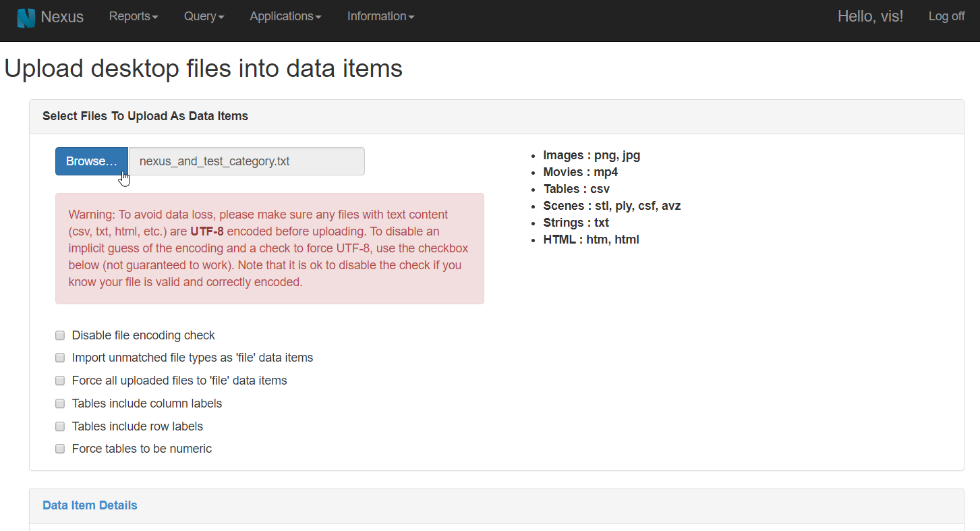Image resolution: width=980 pixels, height=531 pixels.
Task: Toggle Force tables to be numeric
Action: [x=60, y=449]
